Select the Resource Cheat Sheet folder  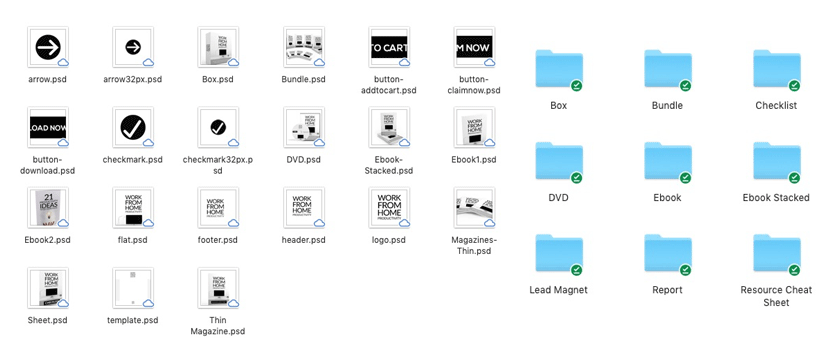(777, 254)
